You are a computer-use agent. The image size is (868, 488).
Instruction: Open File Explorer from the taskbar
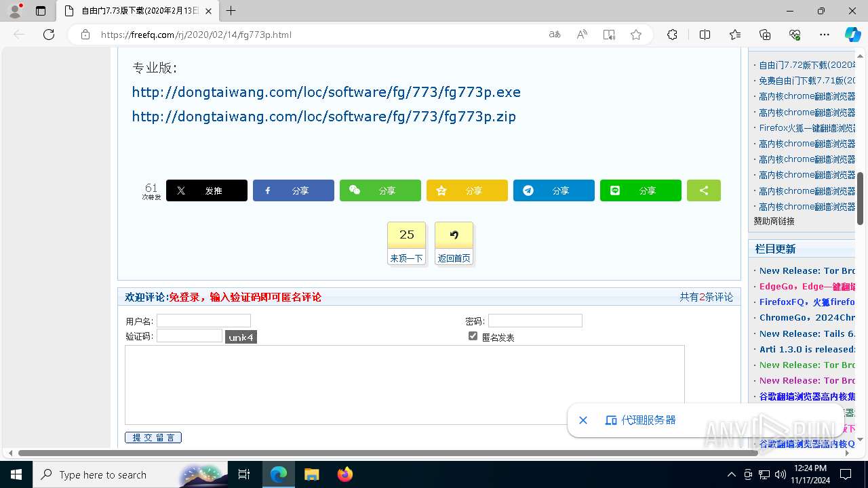pos(312,474)
